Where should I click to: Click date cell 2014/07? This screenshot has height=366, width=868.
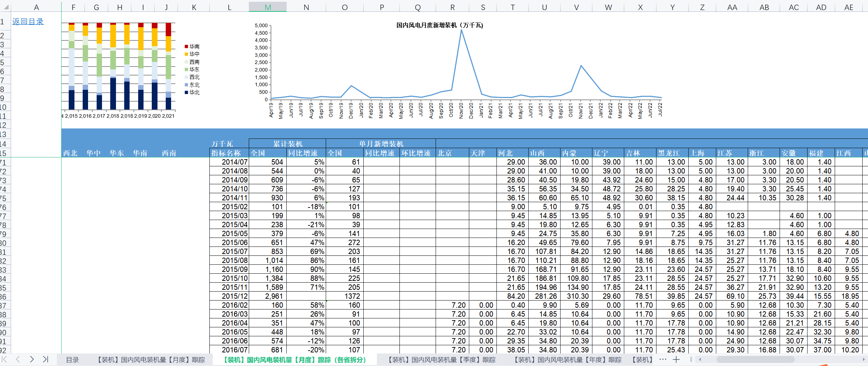[x=229, y=162]
